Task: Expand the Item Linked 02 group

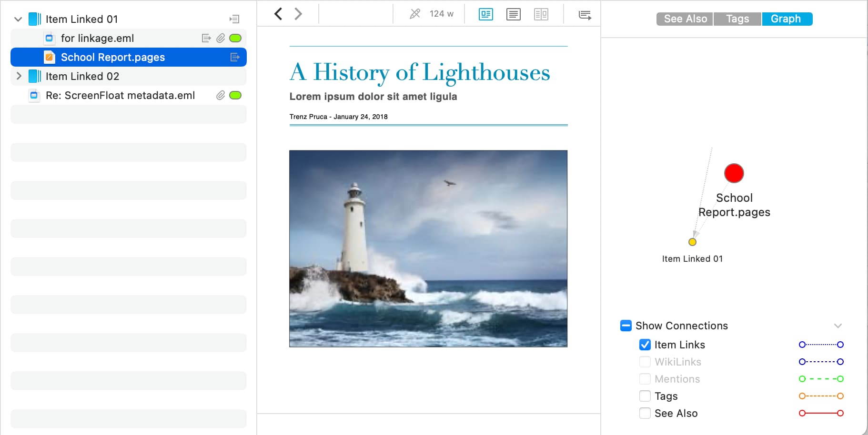Action: pos(19,76)
